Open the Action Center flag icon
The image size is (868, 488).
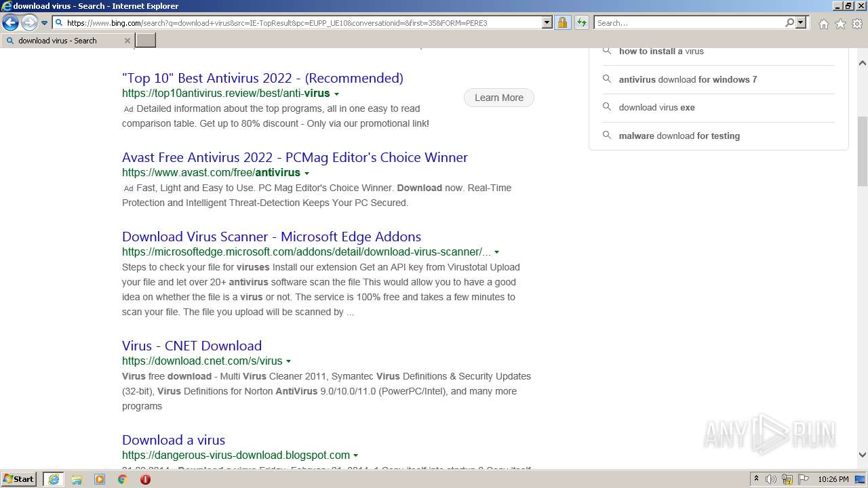point(804,479)
